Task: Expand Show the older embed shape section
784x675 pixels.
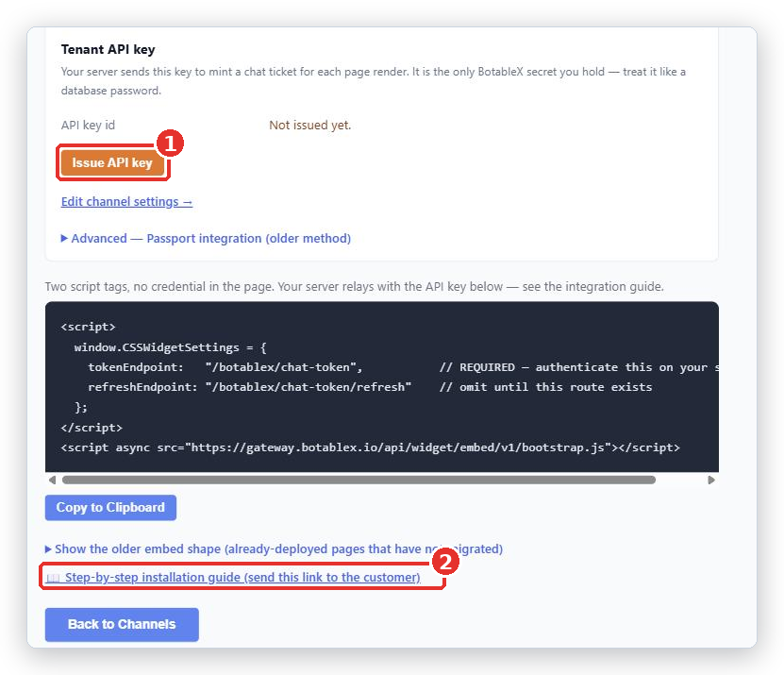Action: 274,548
